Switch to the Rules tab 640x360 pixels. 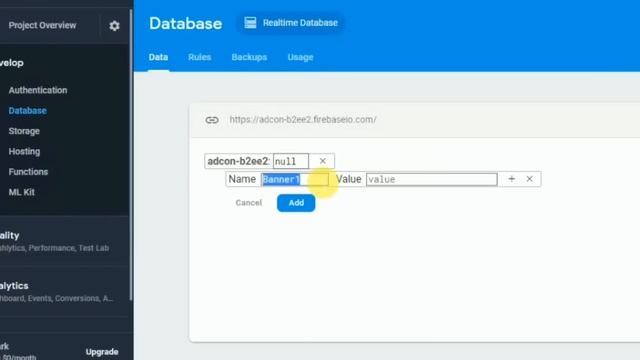(200, 57)
